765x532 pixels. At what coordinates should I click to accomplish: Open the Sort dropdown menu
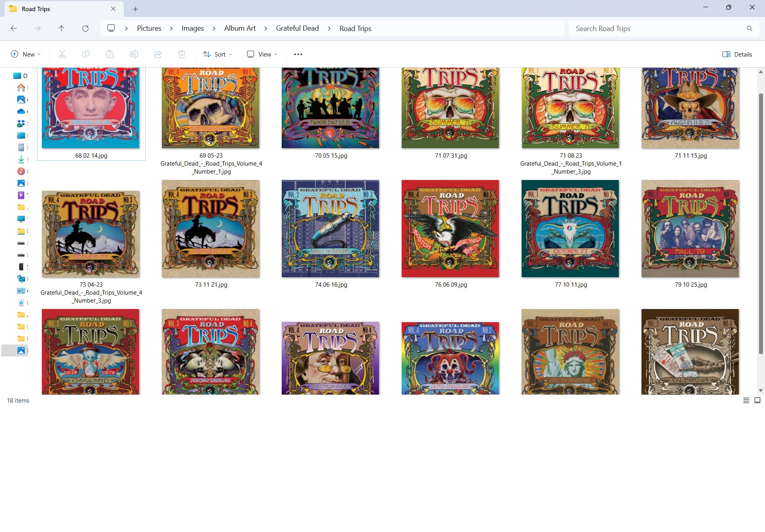click(217, 54)
